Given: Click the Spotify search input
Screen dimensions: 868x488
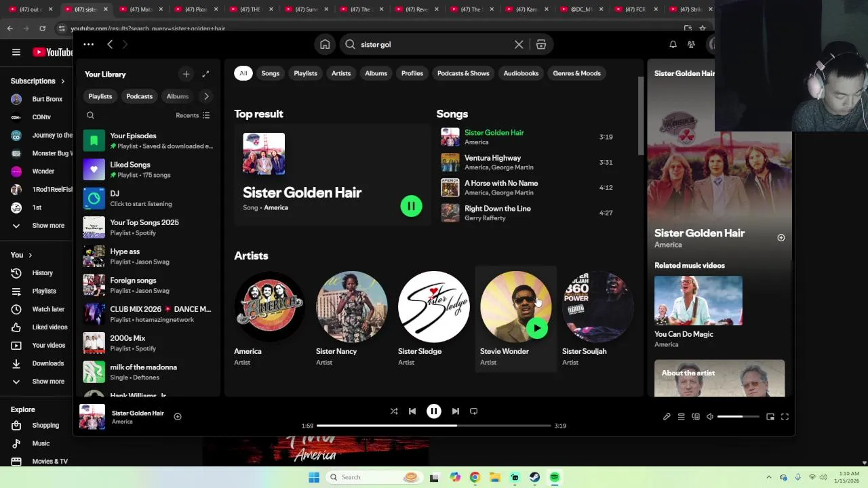Looking at the screenshot, I should point(434,44).
